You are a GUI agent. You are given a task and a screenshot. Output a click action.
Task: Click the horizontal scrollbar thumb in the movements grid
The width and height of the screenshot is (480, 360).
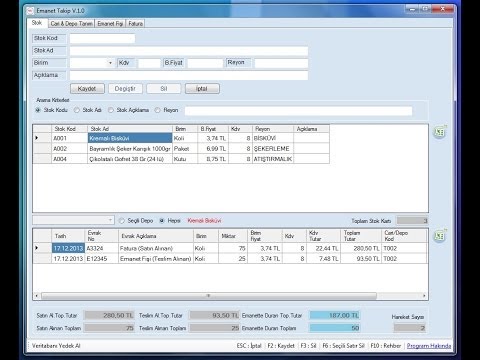(x=209, y=296)
